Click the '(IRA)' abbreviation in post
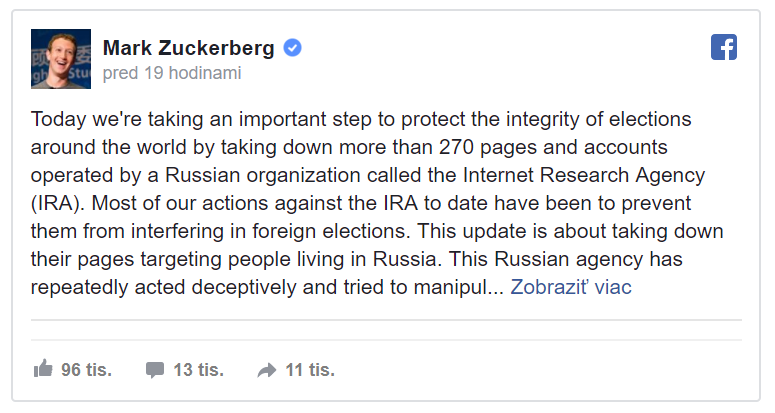775x413 pixels. click(x=58, y=204)
